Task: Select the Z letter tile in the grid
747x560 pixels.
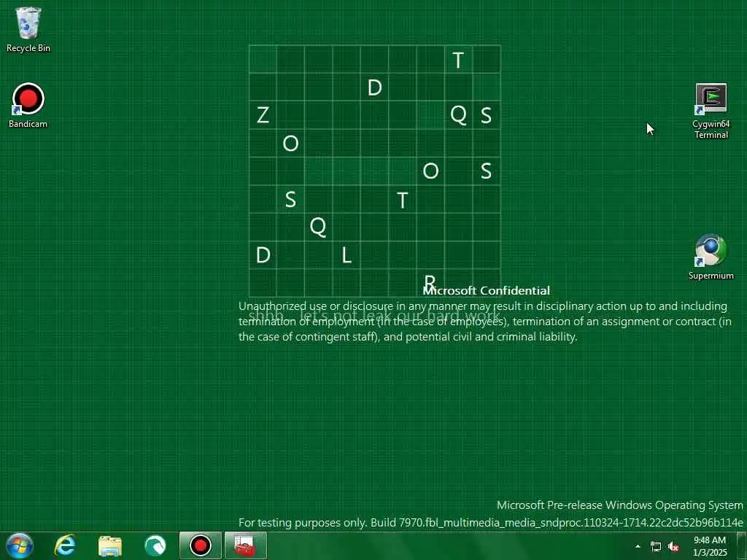Action: (263, 115)
